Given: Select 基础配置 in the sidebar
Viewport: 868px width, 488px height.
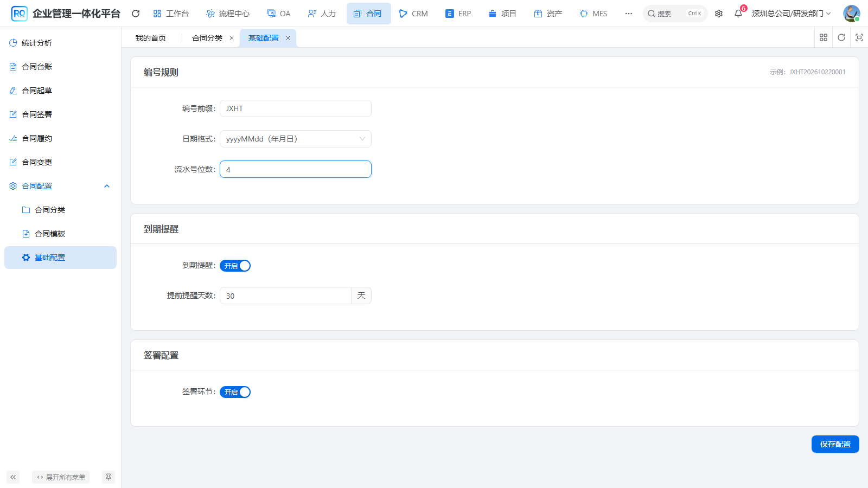Looking at the screenshot, I should pyautogui.click(x=60, y=258).
